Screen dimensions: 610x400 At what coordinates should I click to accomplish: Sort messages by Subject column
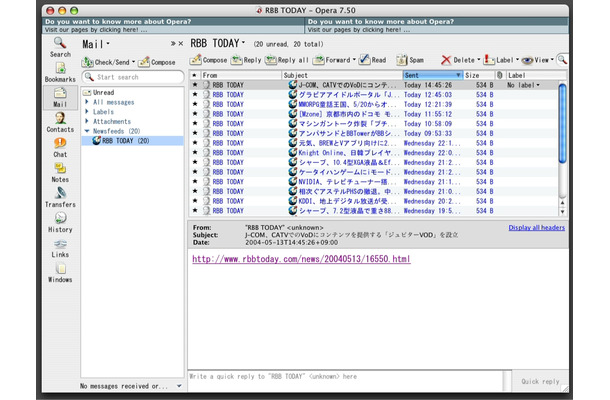[x=342, y=75]
